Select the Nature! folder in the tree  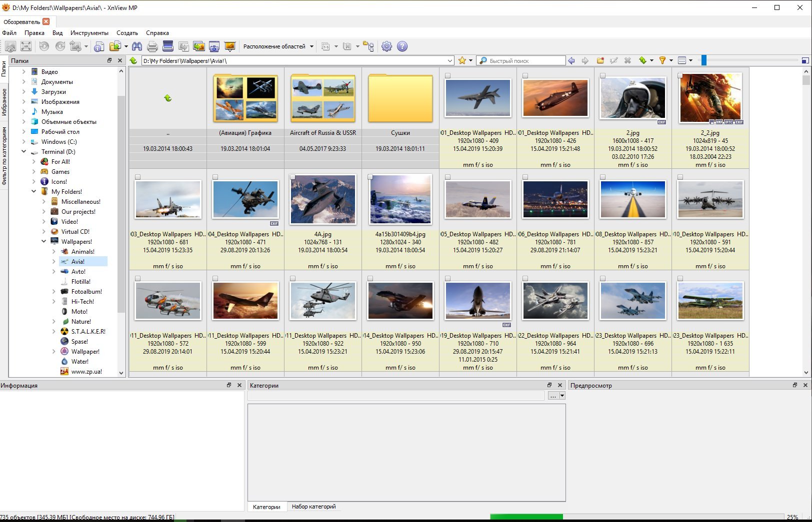click(80, 322)
